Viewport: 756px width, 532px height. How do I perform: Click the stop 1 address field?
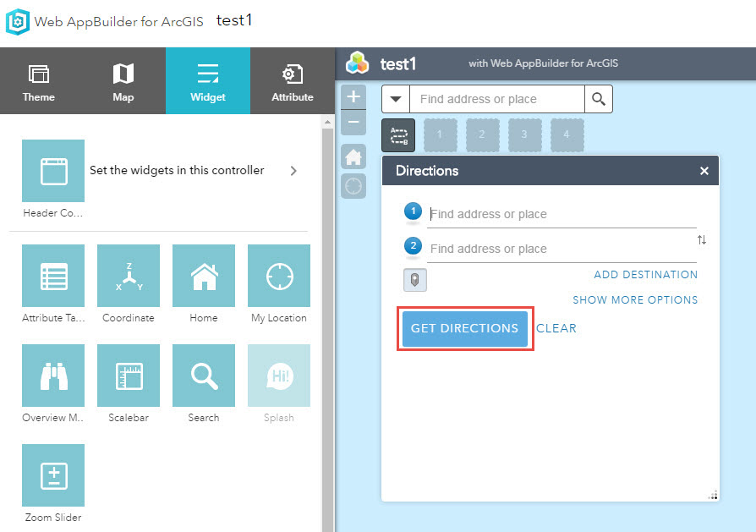(x=562, y=214)
